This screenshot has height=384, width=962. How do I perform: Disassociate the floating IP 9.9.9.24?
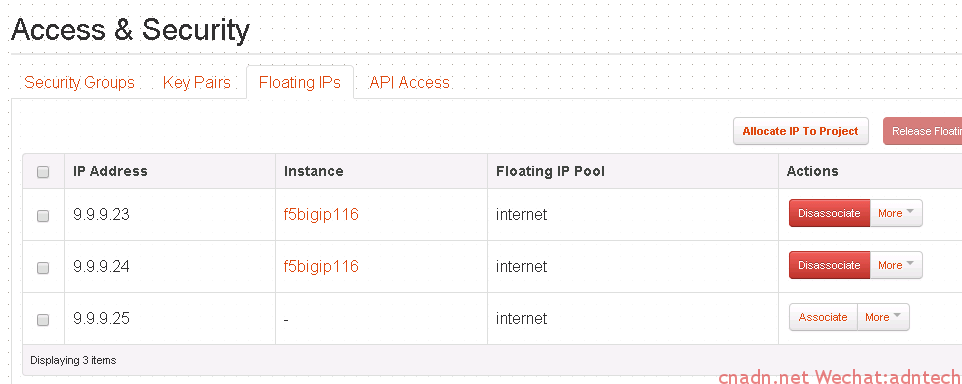click(x=829, y=265)
